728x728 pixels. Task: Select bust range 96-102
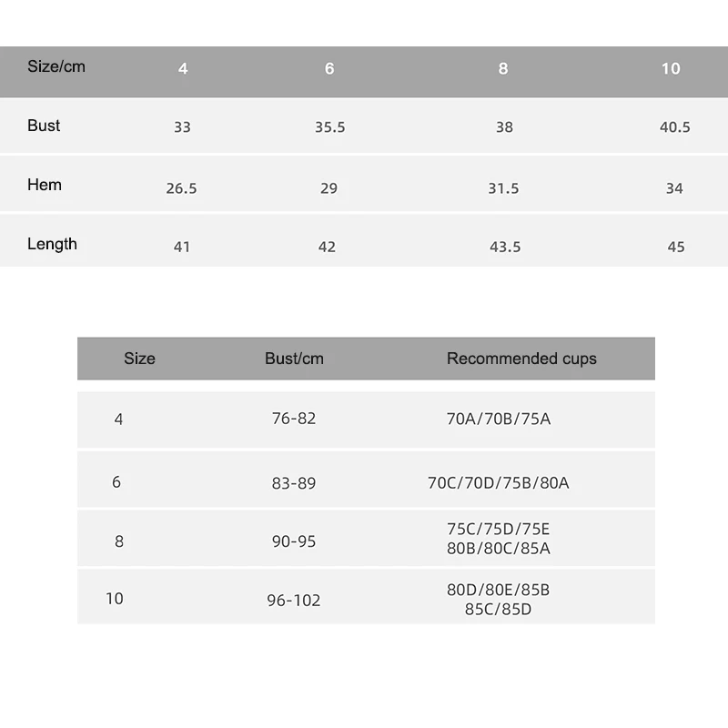click(294, 601)
